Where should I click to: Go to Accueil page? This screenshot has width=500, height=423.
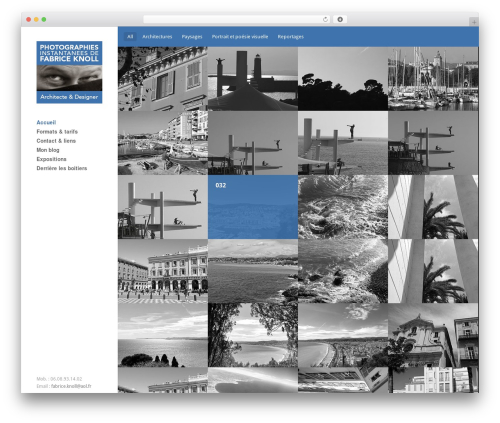pyautogui.click(x=46, y=122)
